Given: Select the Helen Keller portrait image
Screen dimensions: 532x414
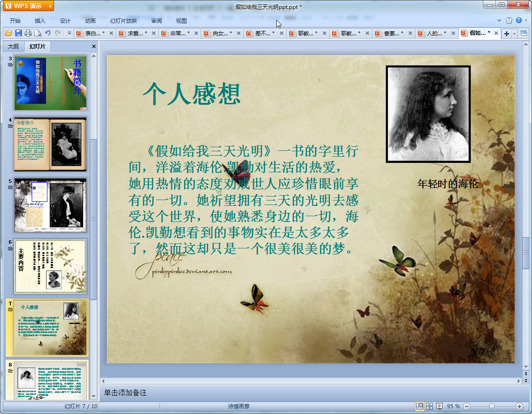Looking at the screenshot, I should (x=428, y=114).
